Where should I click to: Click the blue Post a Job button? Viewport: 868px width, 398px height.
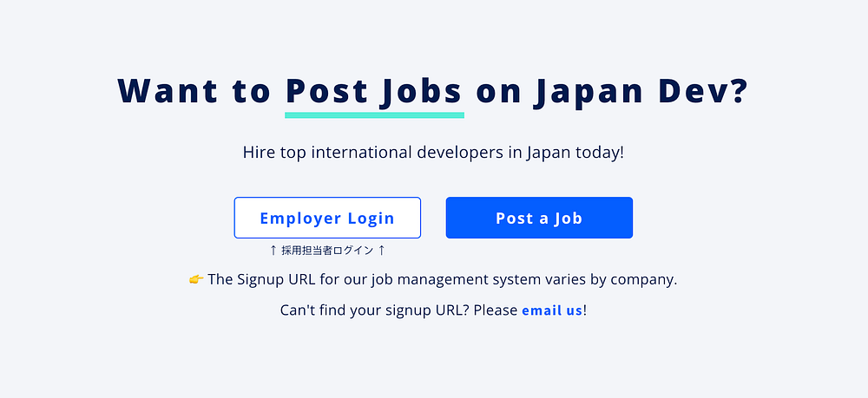(x=539, y=218)
